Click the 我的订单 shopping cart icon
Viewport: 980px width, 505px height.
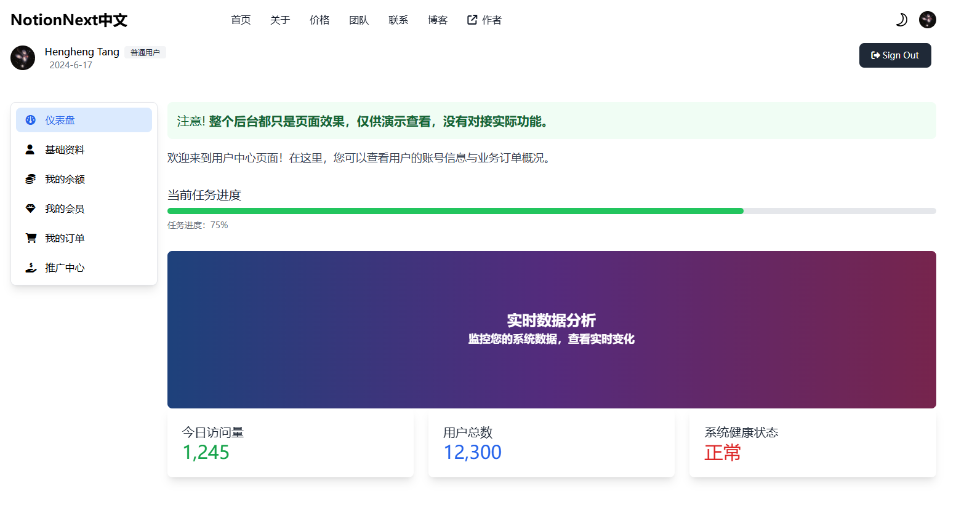point(31,238)
